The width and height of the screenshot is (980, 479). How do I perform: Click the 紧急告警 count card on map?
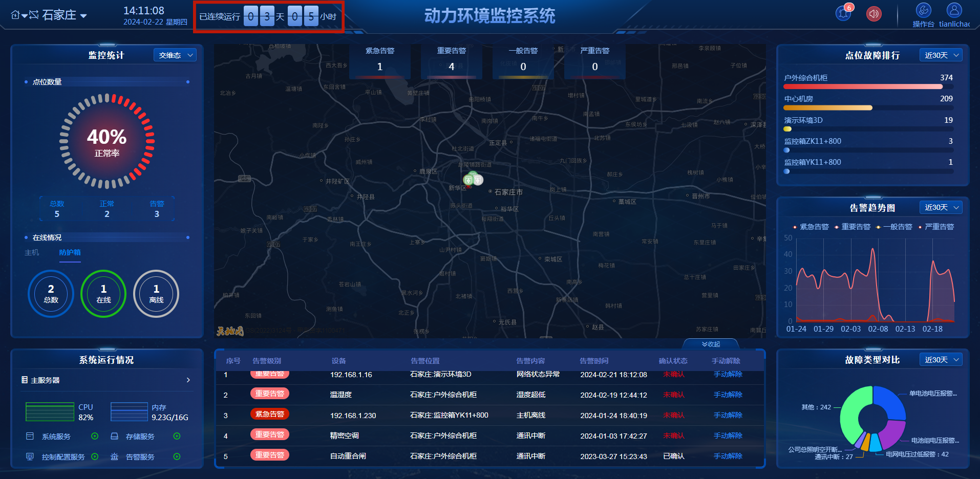coord(380,61)
